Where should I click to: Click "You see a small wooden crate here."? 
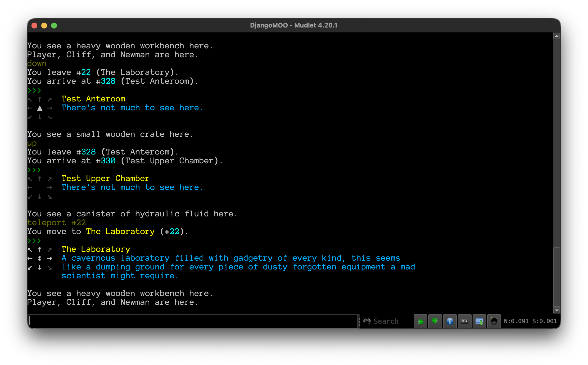coord(110,134)
